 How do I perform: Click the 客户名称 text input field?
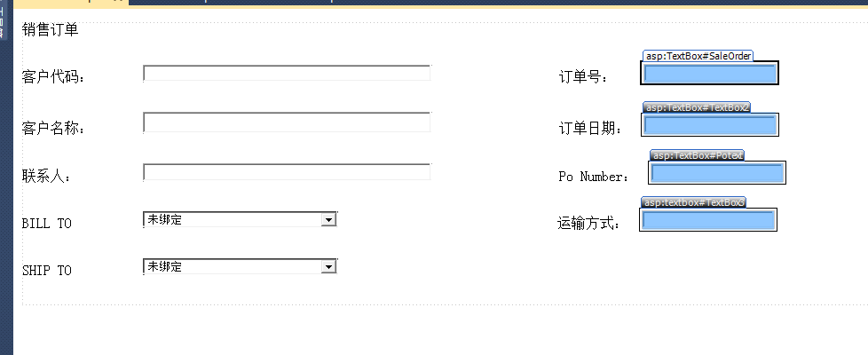tap(286, 122)
